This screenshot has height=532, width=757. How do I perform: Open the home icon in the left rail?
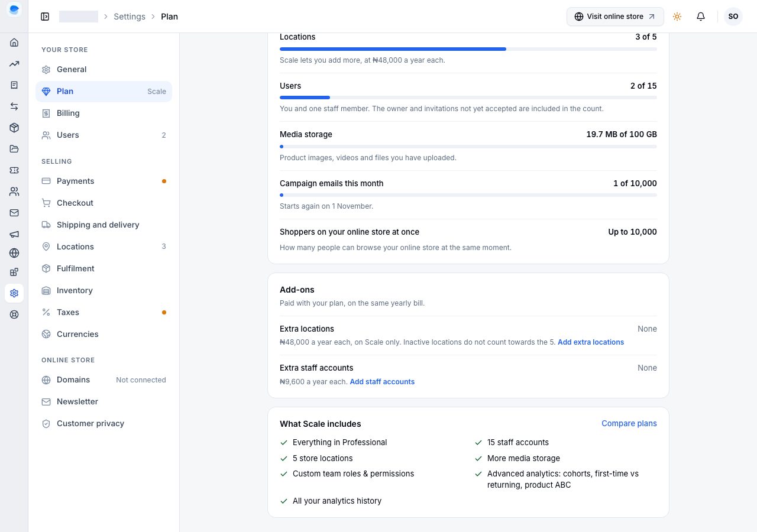pos(14,43)
